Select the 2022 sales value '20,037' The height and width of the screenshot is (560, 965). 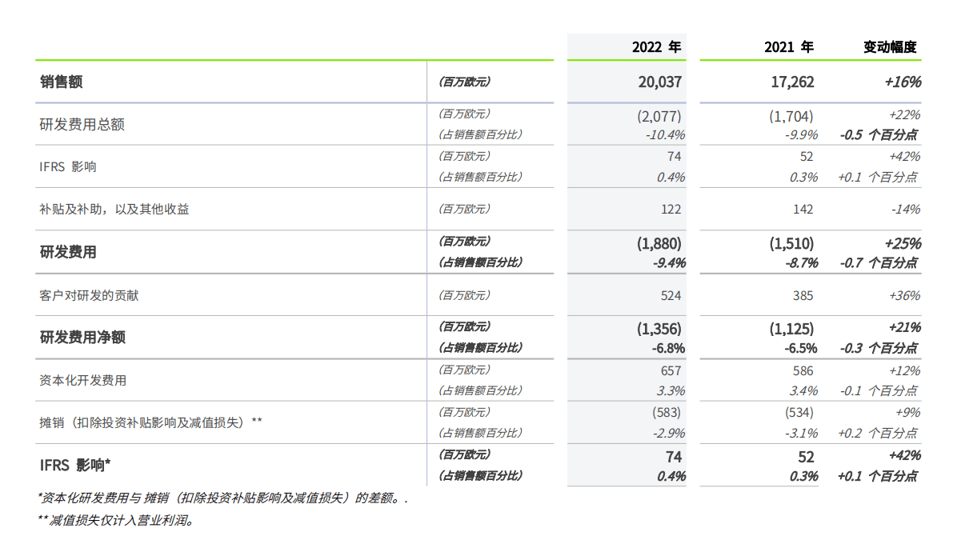(660, 82)
